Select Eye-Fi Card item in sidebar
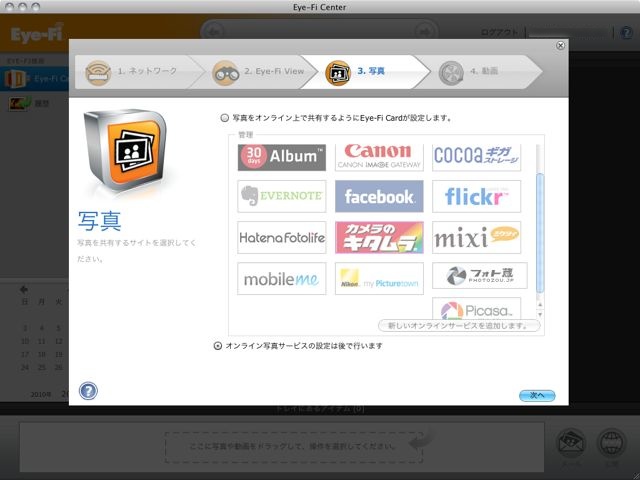The image size is (640, 480). tap(35, 79)
